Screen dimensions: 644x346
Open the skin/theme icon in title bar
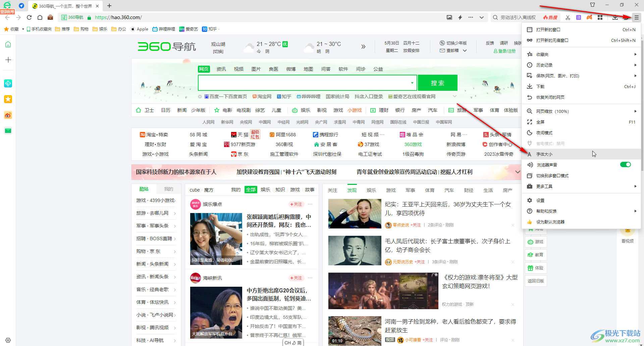pyautogui.click(x=592, y=5)
